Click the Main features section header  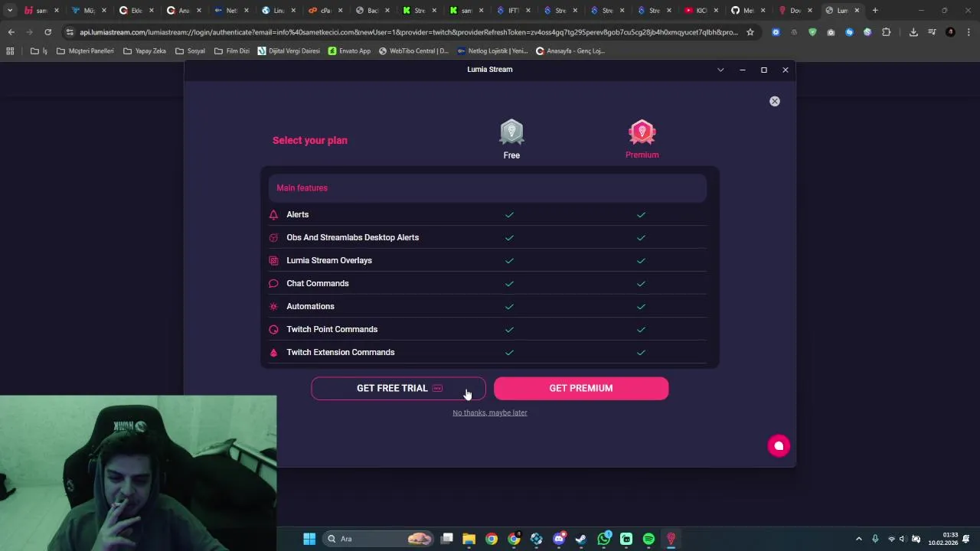point(487,187)
